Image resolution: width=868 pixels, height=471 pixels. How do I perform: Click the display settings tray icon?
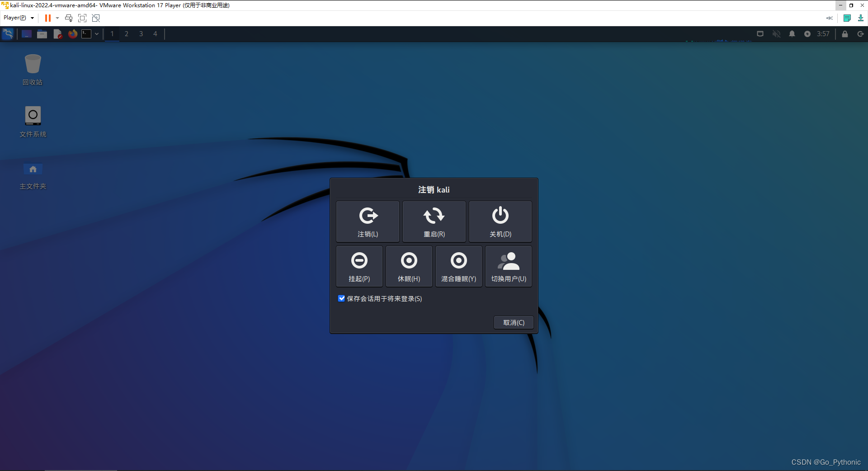[x=760, y=34]
